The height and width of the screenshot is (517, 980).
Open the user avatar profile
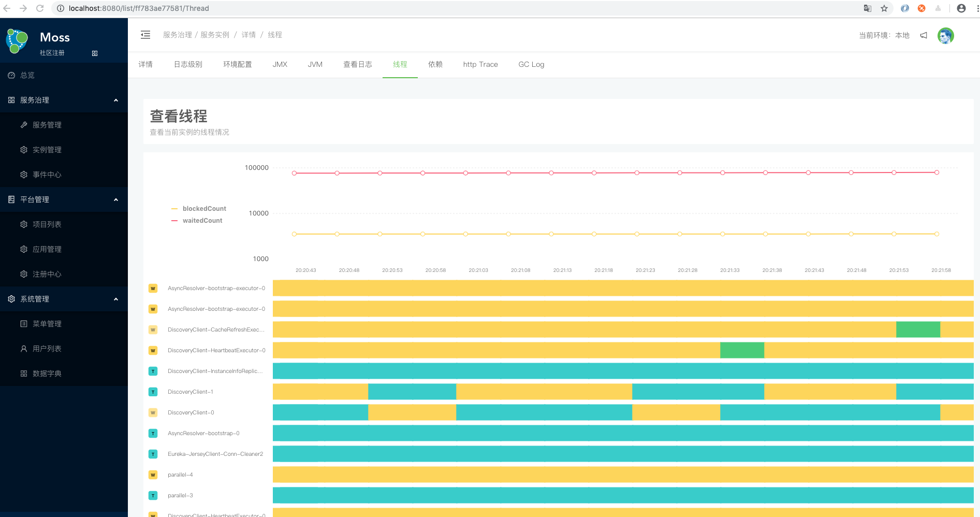(x=945, y=36)
